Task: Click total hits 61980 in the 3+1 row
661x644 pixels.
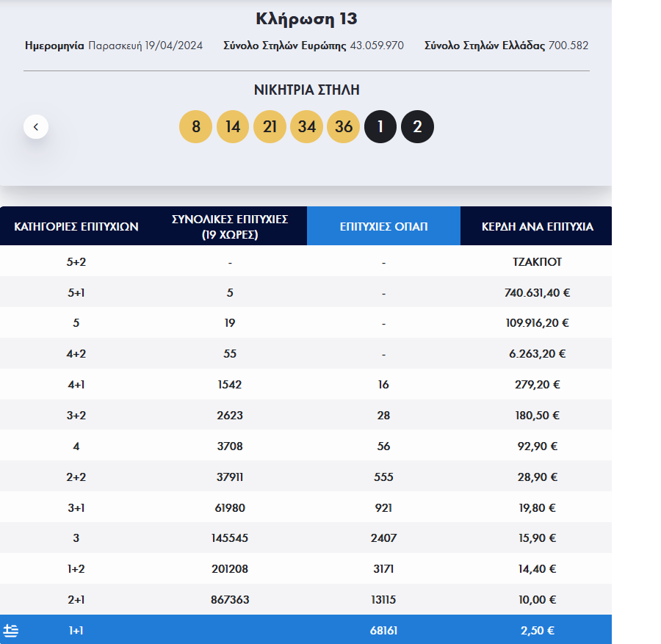Action: point(230,508)
